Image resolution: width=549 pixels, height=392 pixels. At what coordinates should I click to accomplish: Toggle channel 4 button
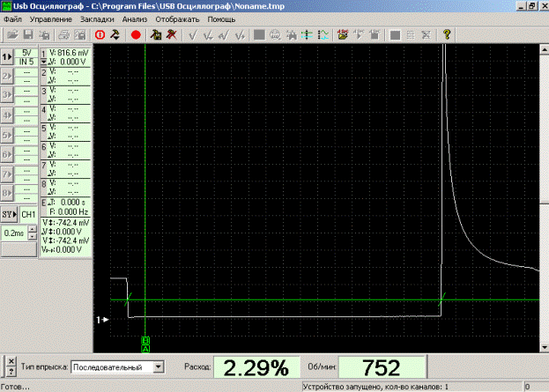click(7, 115)
